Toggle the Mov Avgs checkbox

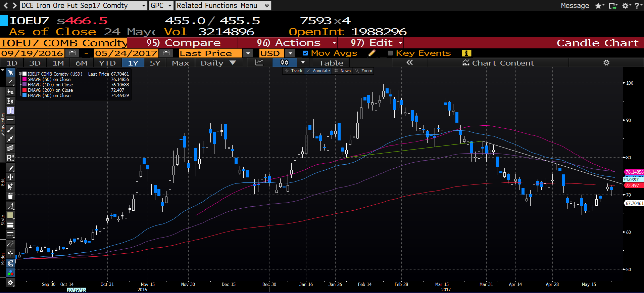point(305,53)
